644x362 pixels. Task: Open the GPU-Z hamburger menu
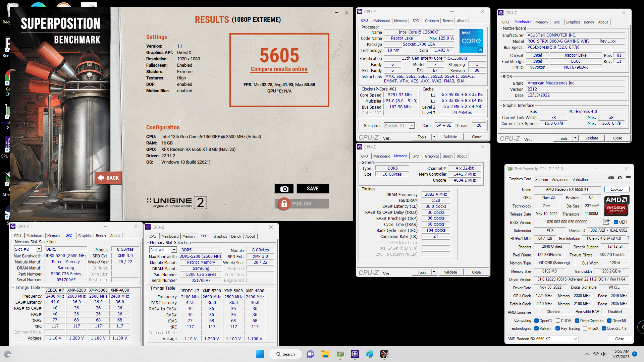tap(628, 178)
